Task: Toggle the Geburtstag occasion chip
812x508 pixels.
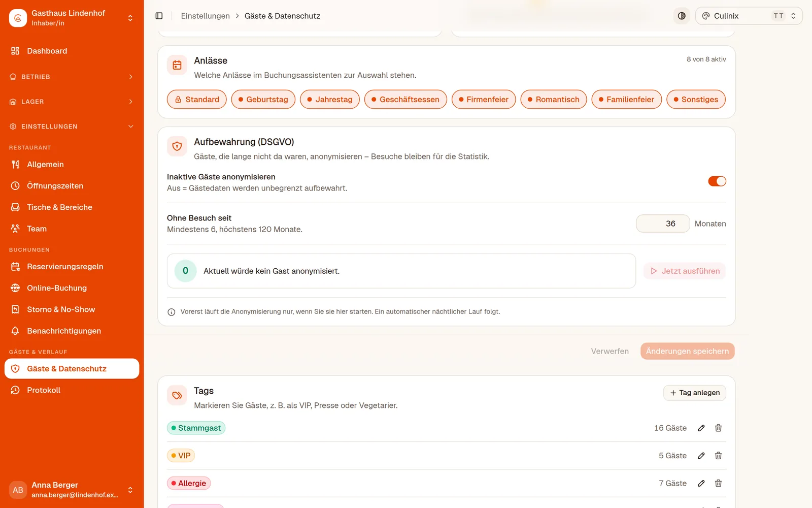Action: 263,100
